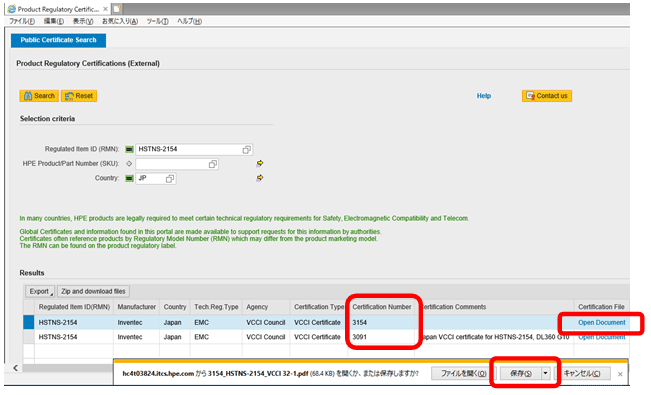Click the green selection option icon for RMN
Image resolution: width=651 pixels, height=395 pixels.
(129, 150)
